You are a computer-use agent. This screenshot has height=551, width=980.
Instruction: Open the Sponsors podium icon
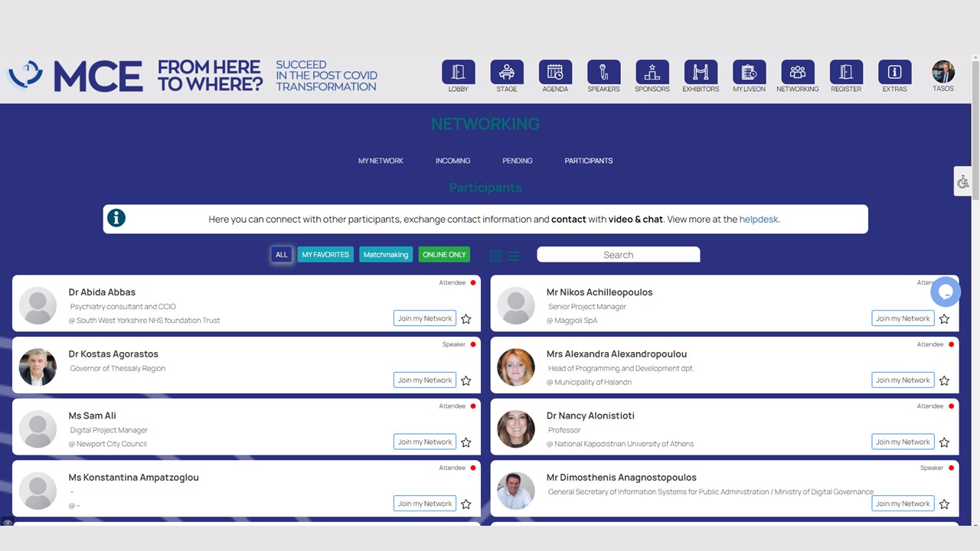coord(652,73)
